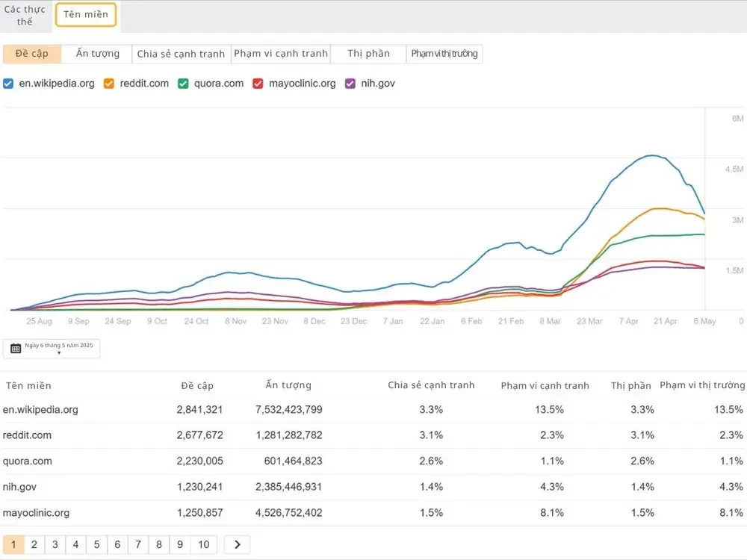The image size is (747, 560).
Task: Switch to 'Các thực thể' tab
Action: point(25,15)
